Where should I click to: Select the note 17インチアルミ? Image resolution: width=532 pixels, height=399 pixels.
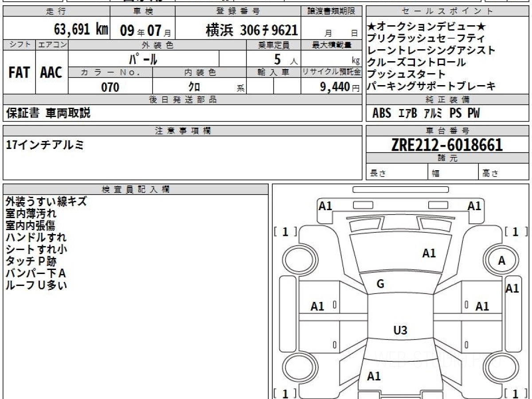(x=45, y=145)
